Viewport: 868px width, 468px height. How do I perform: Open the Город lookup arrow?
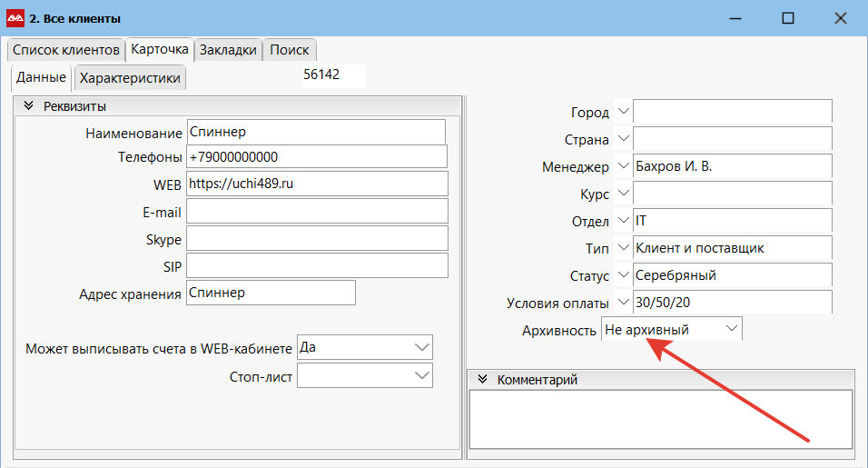click(624, 112)
